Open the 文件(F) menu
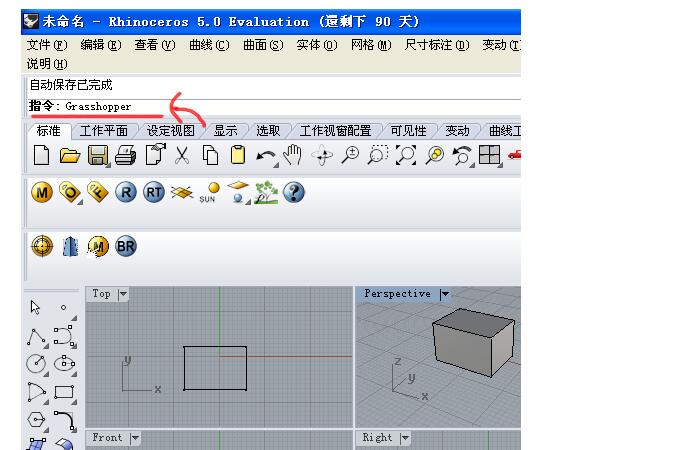The width and height of the screenshot is (686, 450). (46, 45)
